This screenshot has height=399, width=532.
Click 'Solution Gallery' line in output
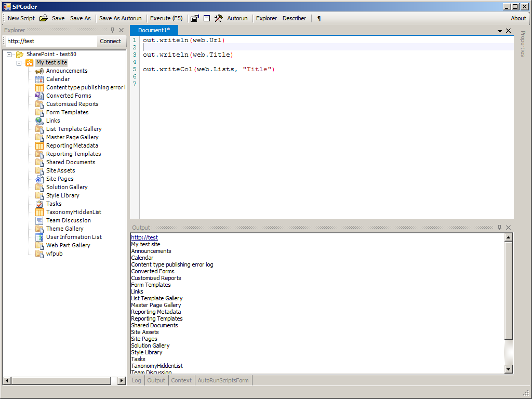150,345
